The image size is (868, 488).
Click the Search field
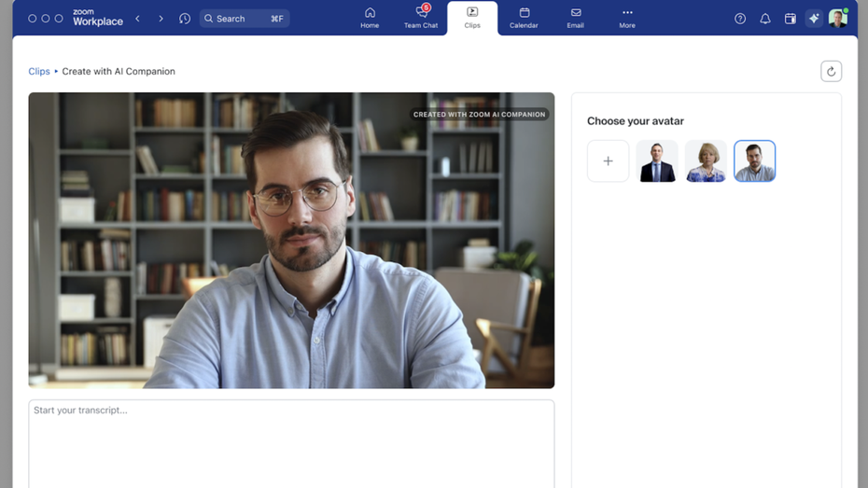[245, 19]
